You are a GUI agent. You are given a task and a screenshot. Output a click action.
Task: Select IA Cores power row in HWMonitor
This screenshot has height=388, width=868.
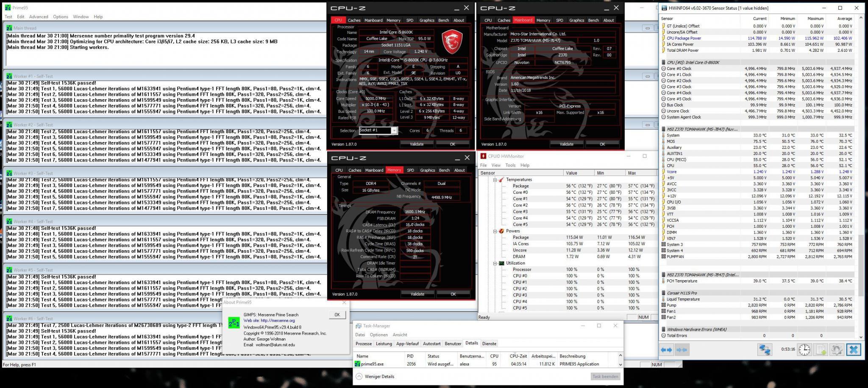(x=568, y=244)
